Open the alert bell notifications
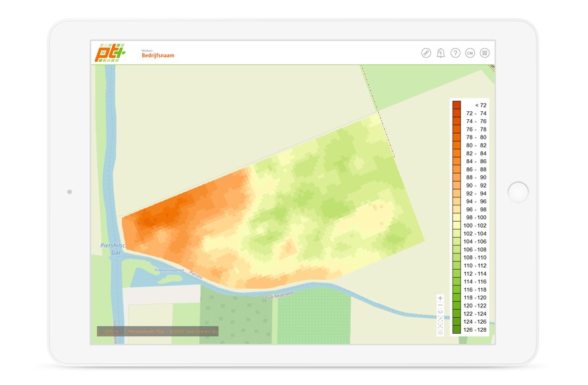 point(441,53)
